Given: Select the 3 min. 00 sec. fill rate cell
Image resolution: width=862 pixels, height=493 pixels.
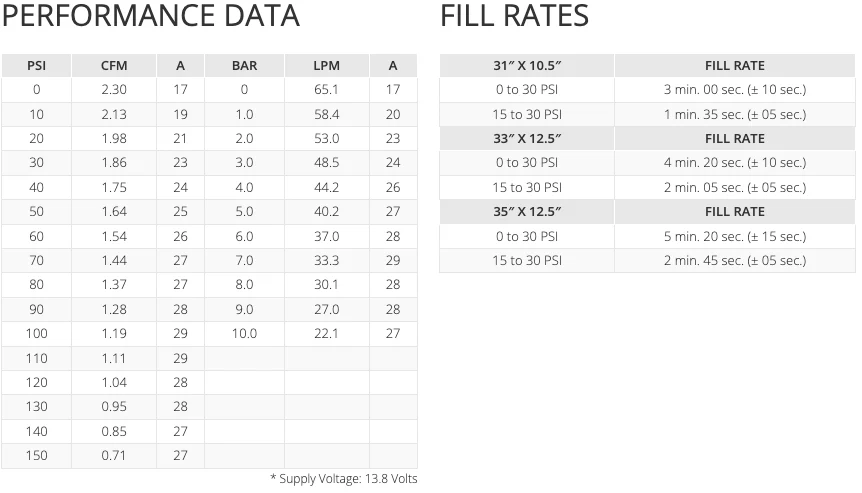Looking at the screenshot, I should pyautogui.click(x=734, y=90).
